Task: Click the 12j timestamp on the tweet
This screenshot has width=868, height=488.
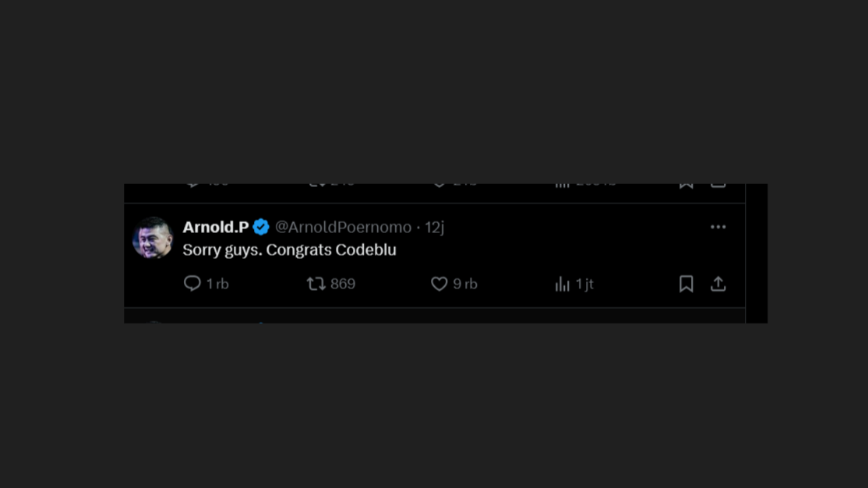Action: (x=435, y=227)
